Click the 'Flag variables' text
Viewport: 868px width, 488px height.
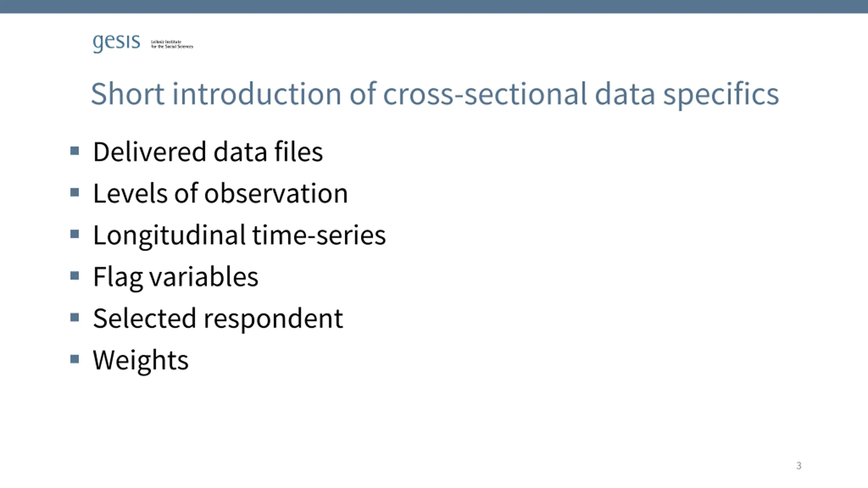tap(176, 277)
